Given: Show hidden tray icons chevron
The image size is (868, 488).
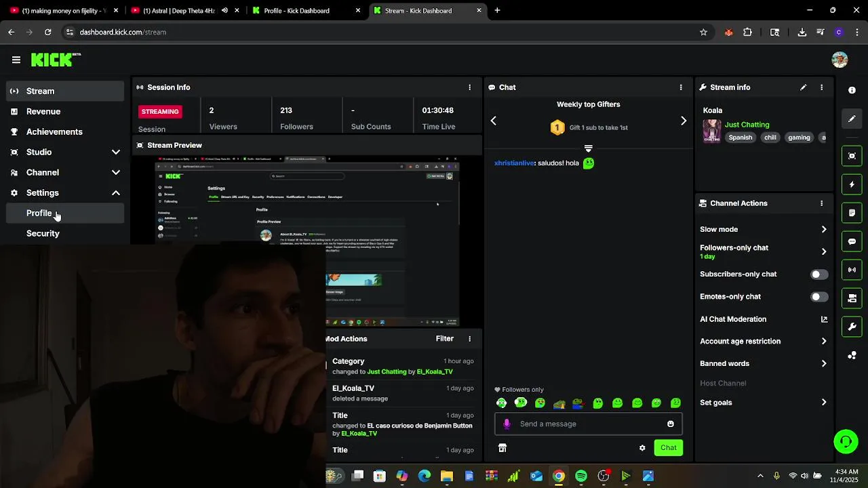Looking at the screenshot, I should (x=760, y=476).
